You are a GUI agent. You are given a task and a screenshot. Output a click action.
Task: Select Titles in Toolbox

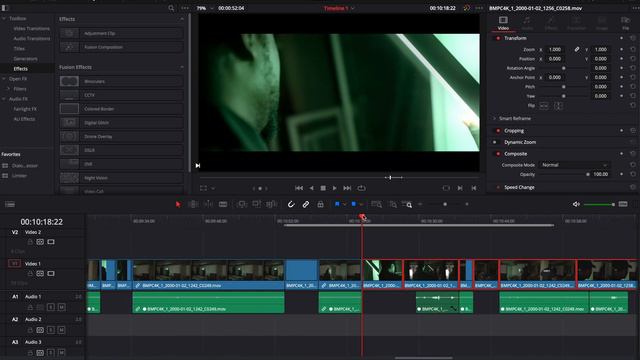point(19,49)
